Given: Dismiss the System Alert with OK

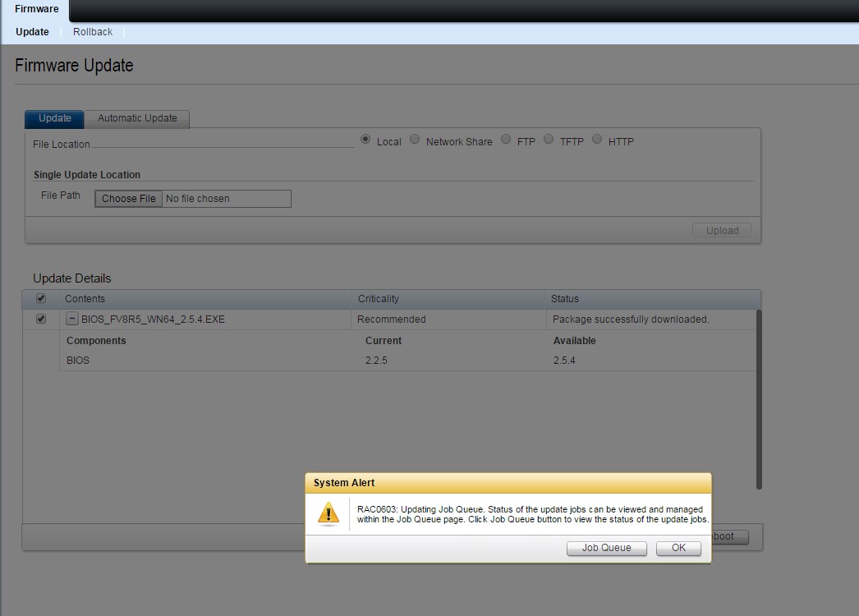Looking at the screenshot, I should pos(678,548).
